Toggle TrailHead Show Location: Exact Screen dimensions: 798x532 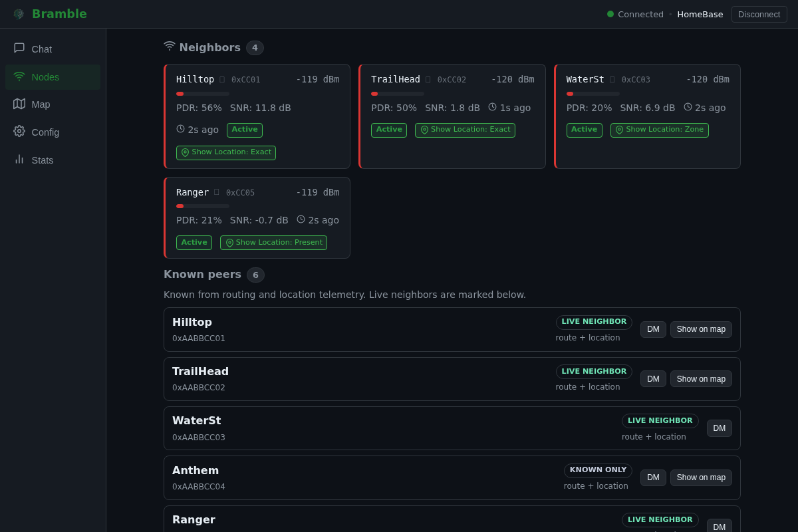click(x=465, y=130)
